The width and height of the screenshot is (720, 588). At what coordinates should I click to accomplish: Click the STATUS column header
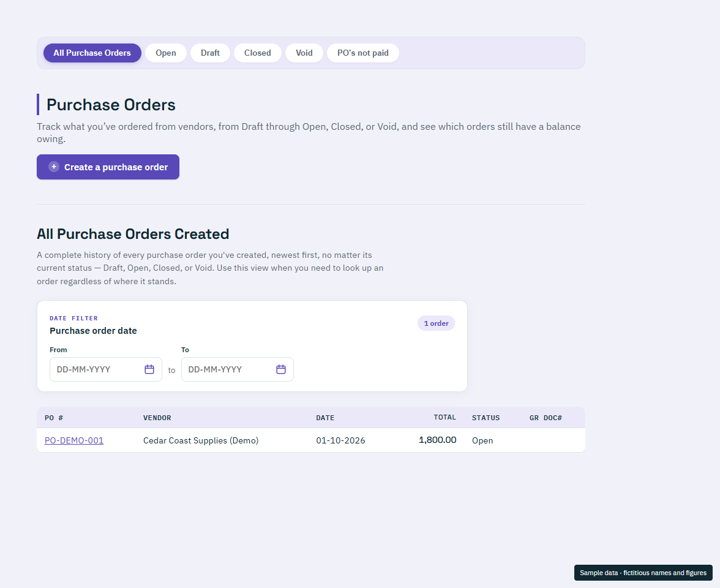coord(486,418)
